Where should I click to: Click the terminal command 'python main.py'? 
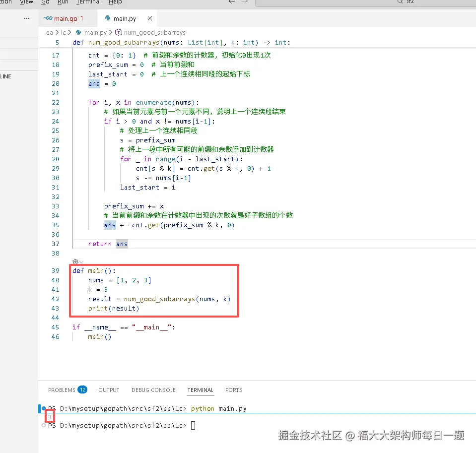click(x=218, y=409)
